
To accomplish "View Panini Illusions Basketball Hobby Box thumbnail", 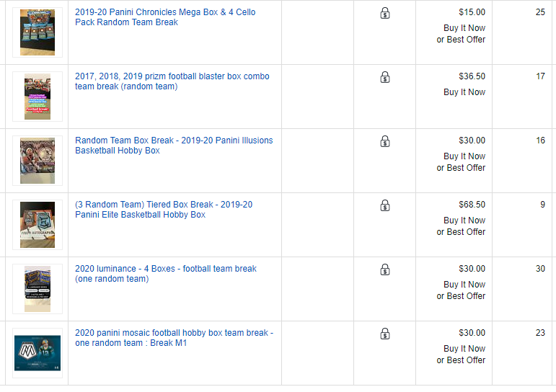I will [x=37, y=161].
